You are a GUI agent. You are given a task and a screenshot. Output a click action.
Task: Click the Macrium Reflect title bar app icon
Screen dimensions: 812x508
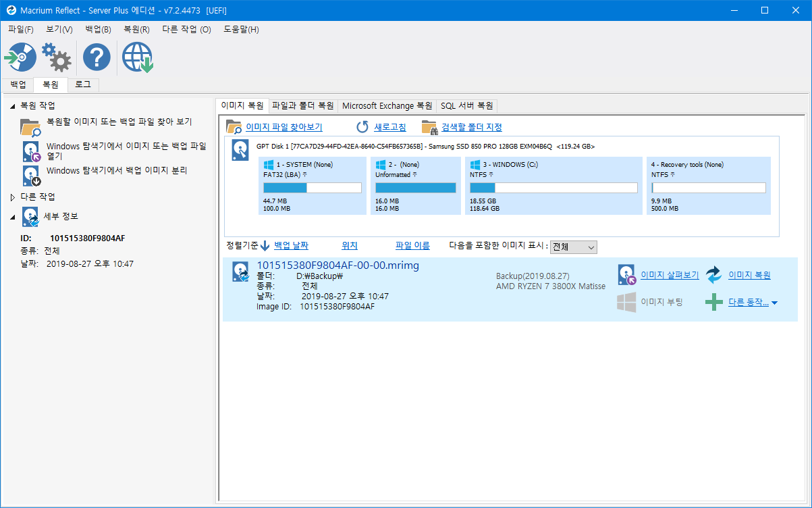[11, 10]
